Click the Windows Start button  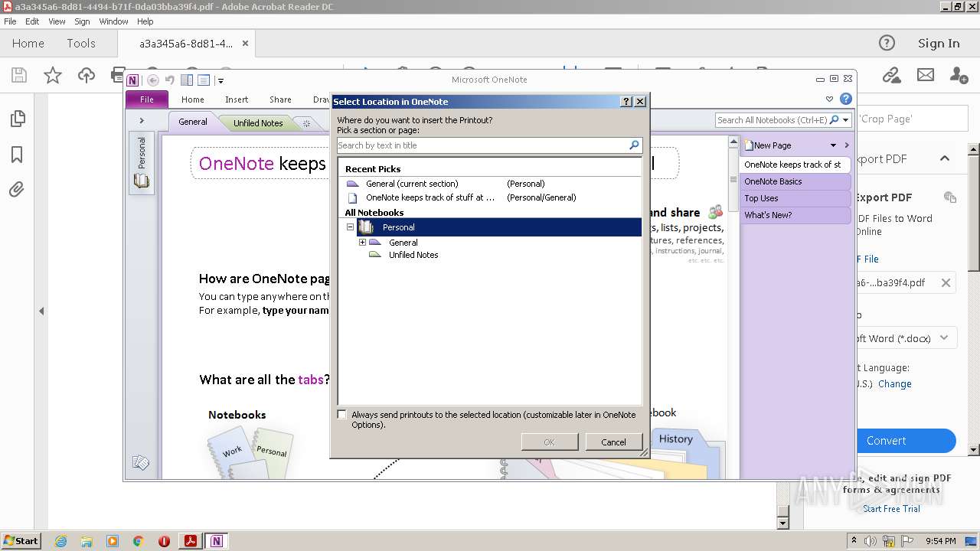pos(21,541)
